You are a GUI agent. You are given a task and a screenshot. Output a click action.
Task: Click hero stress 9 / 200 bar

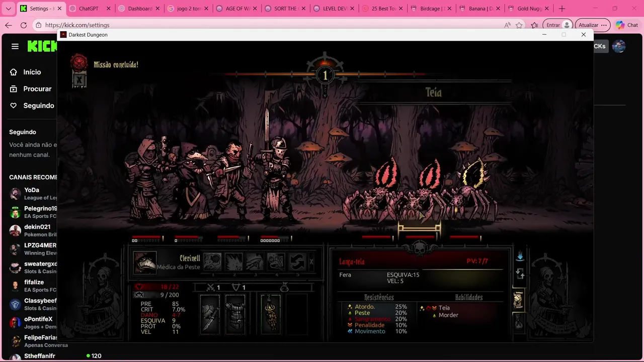(x=157, y=295)
